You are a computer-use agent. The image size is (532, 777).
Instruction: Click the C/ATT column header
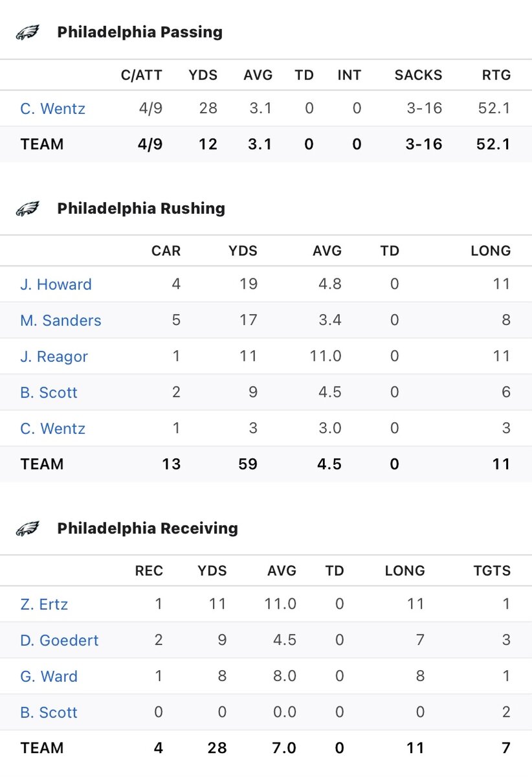(141, 75)
